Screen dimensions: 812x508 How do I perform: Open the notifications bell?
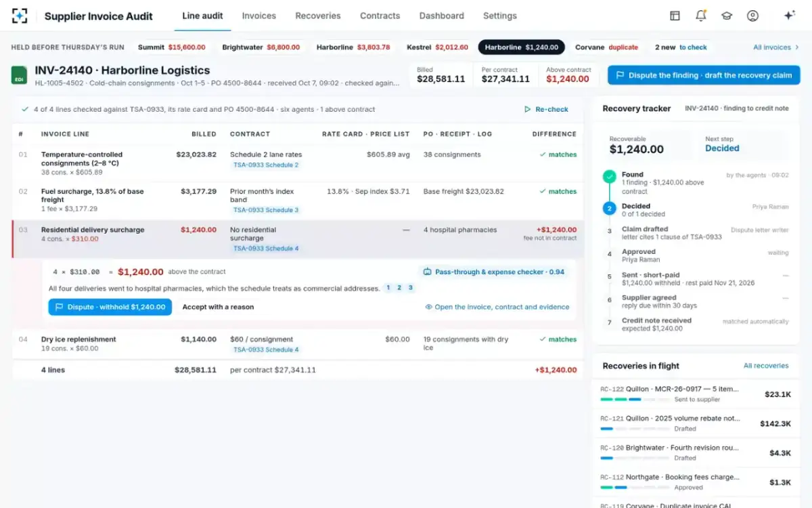701,16
